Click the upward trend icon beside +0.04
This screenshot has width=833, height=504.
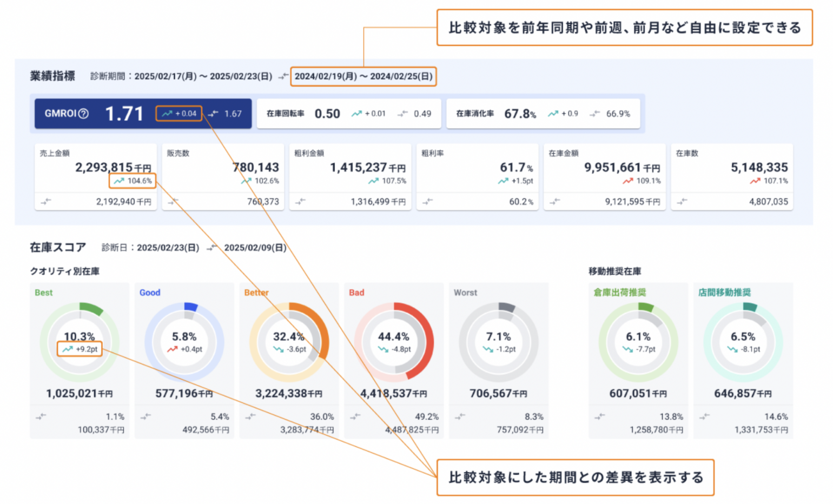[x=167, y=114]
